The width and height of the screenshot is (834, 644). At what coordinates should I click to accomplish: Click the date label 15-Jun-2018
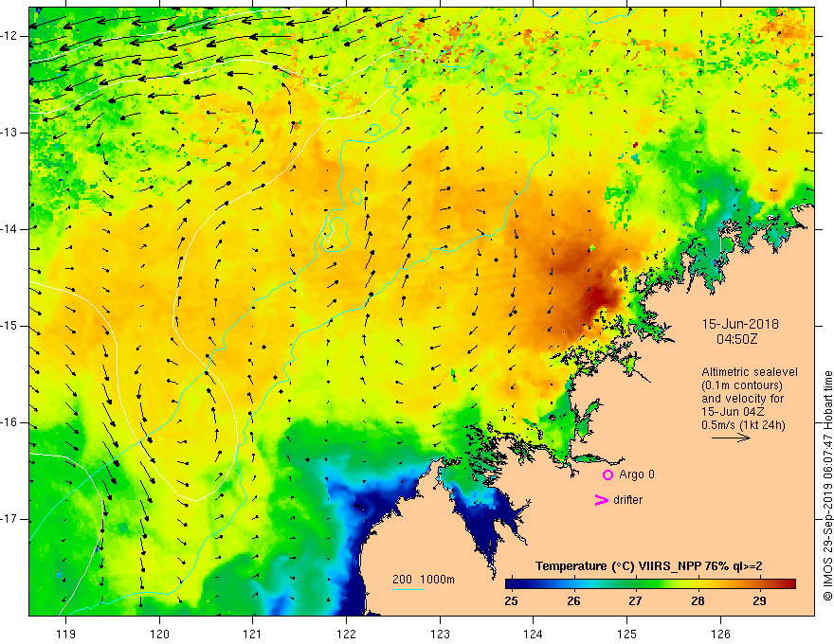(740, 324)
